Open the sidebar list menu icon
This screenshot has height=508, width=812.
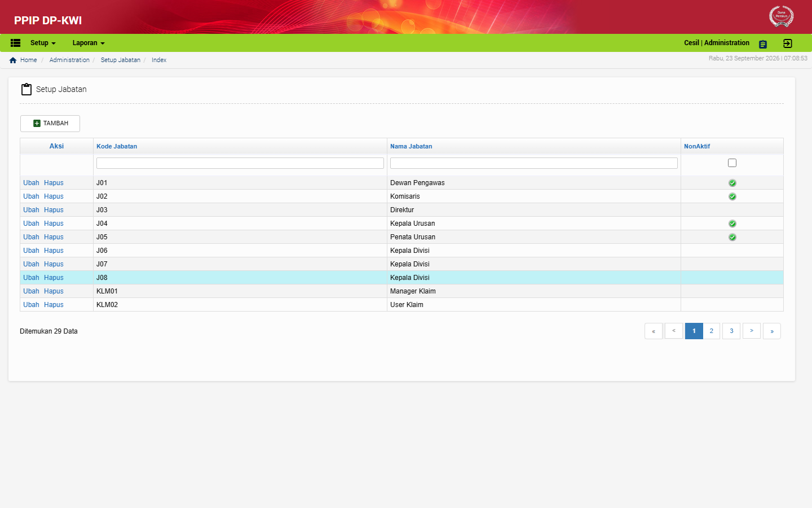pos(15,43)
